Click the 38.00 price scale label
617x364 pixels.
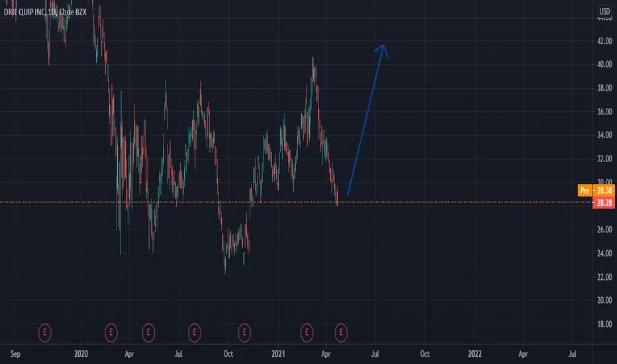click(x=604, y=88)
